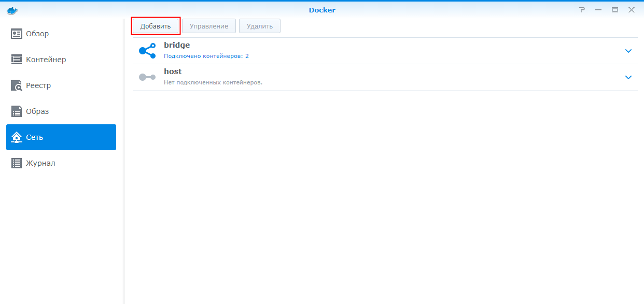The height and width of the screenshot is (304, 644).
Task: Open the Обзор section
Action: [37, 34]
